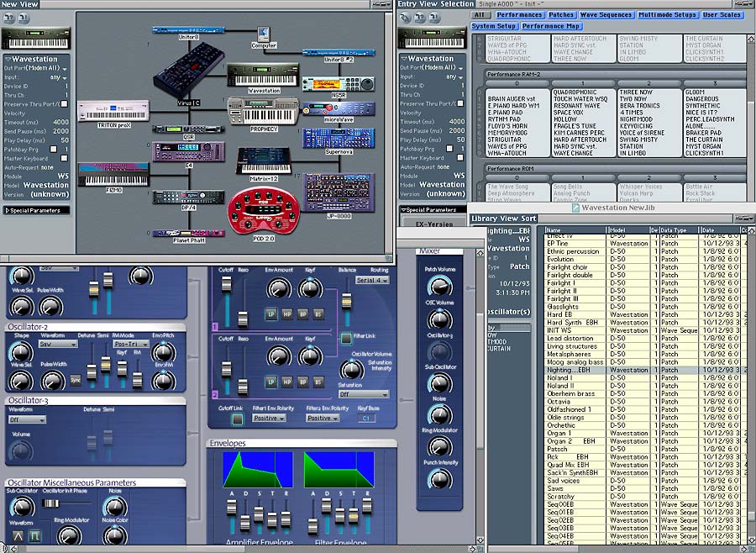Select the JP-8080 synth module
Screen dimensions: 756x553
click(339, 193)
